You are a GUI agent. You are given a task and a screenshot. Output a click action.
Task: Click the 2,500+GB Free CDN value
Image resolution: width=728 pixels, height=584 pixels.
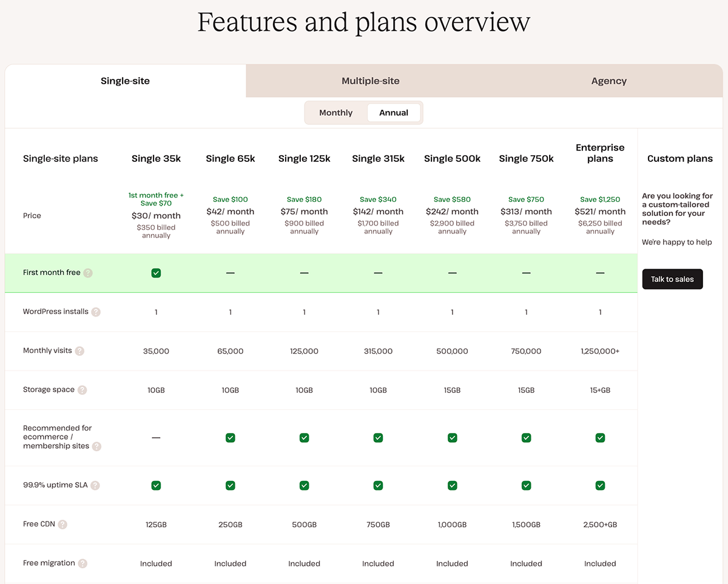click(600, 525)
